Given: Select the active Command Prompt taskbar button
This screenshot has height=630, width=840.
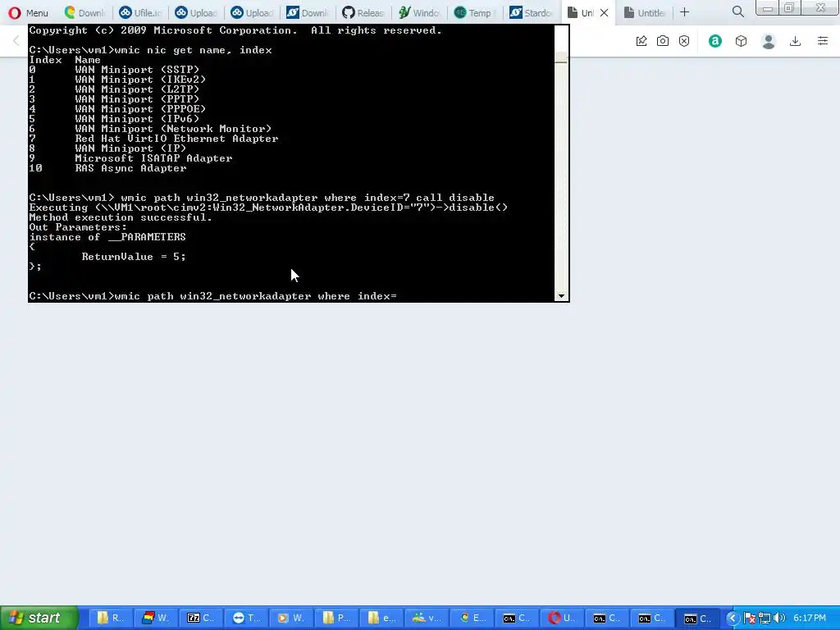Looking at the screenshot, I should (696, 618).
